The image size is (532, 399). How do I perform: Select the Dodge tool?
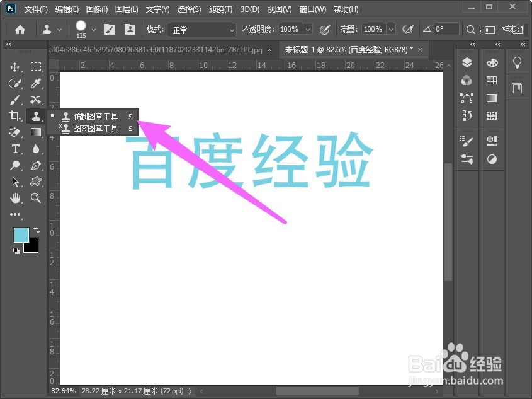(14, 165)
